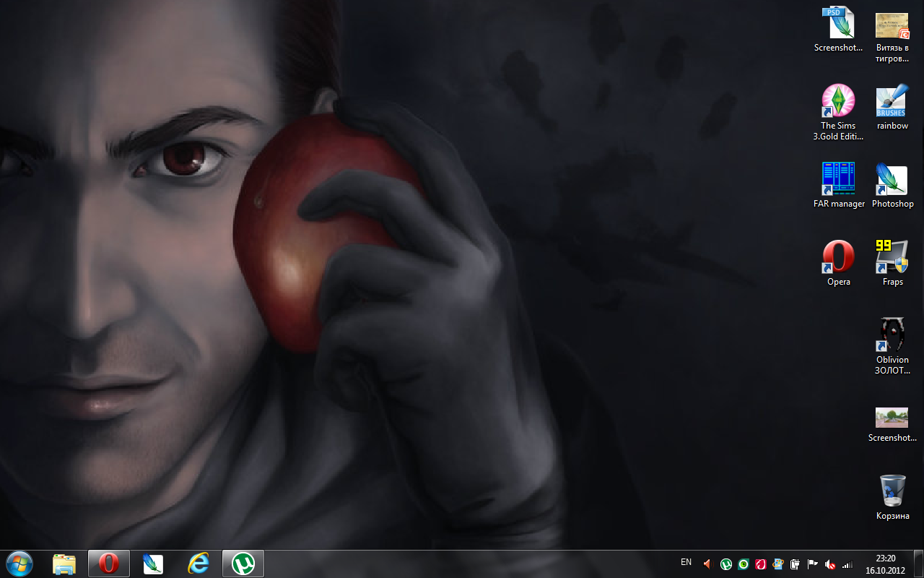924x578 pixels.
Task: Switch to Opera window in taskbar
Action: coord(109,564)
